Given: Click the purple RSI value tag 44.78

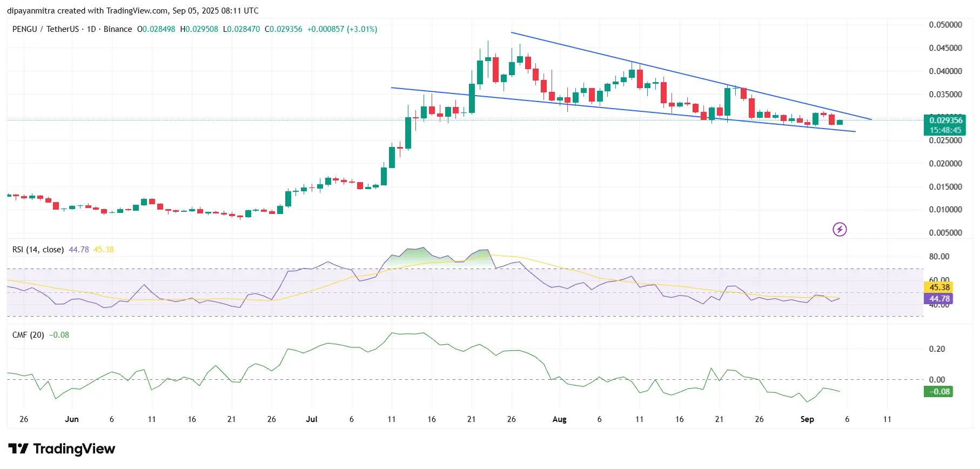Looking at the screenshot, I should pyautogui.click(x=939, y=299).
